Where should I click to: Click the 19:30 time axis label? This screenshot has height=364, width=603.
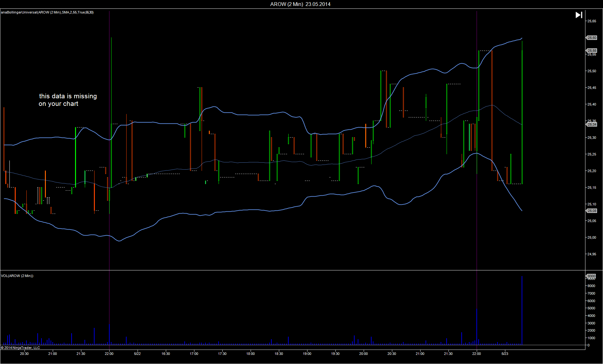point(335,354)
